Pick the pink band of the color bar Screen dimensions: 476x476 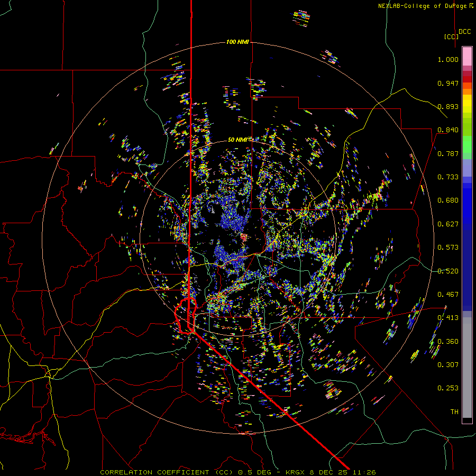467,56
